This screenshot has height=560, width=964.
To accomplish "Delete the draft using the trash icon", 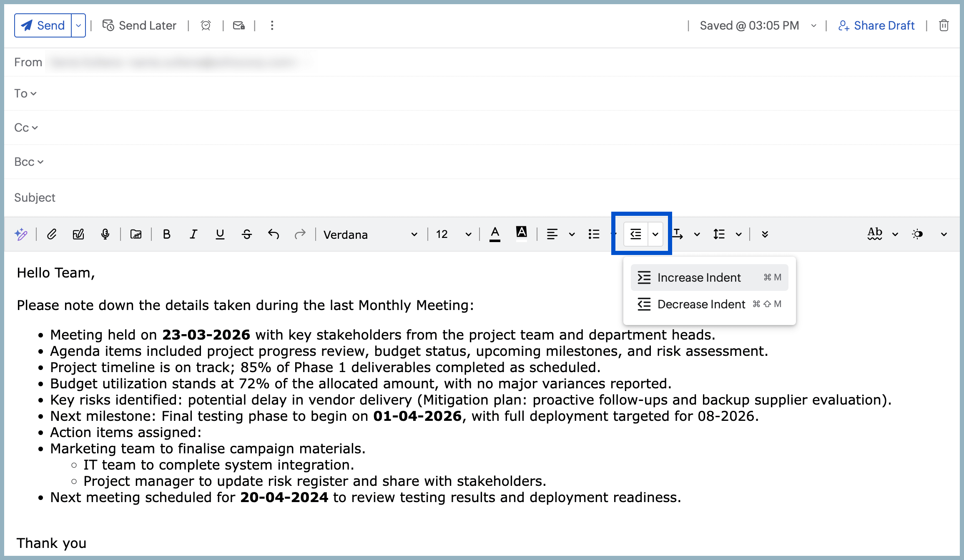I will [944, 25].
